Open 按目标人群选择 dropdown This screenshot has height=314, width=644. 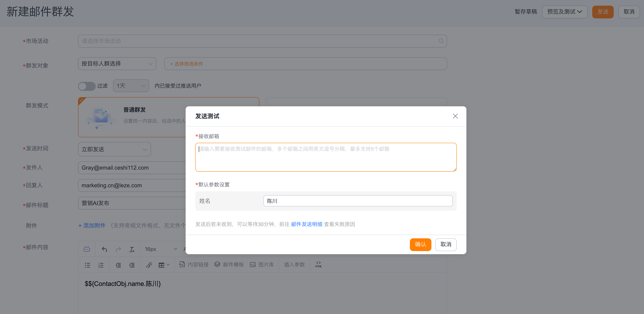(117, 64)
